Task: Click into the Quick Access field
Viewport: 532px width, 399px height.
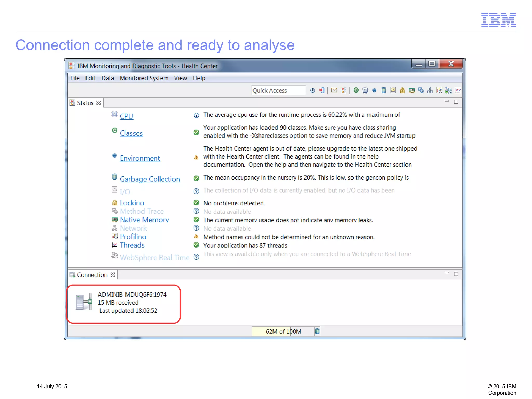Action: (278, 90)
